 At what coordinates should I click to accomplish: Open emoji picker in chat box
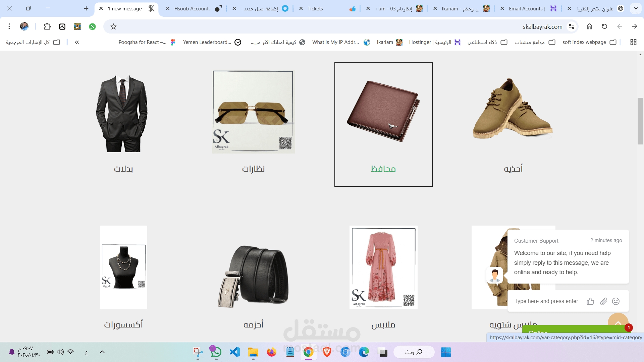[x=616, y=301]
